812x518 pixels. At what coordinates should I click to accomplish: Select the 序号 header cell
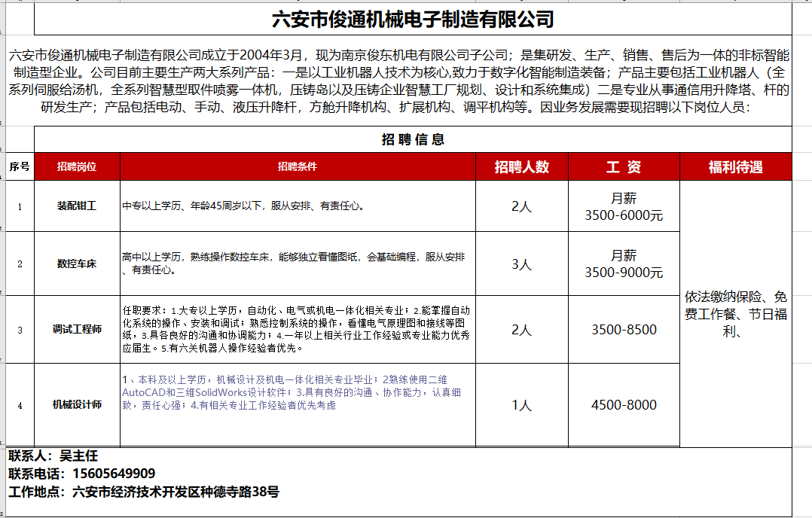pyautogui.click(x=20, y=166)
